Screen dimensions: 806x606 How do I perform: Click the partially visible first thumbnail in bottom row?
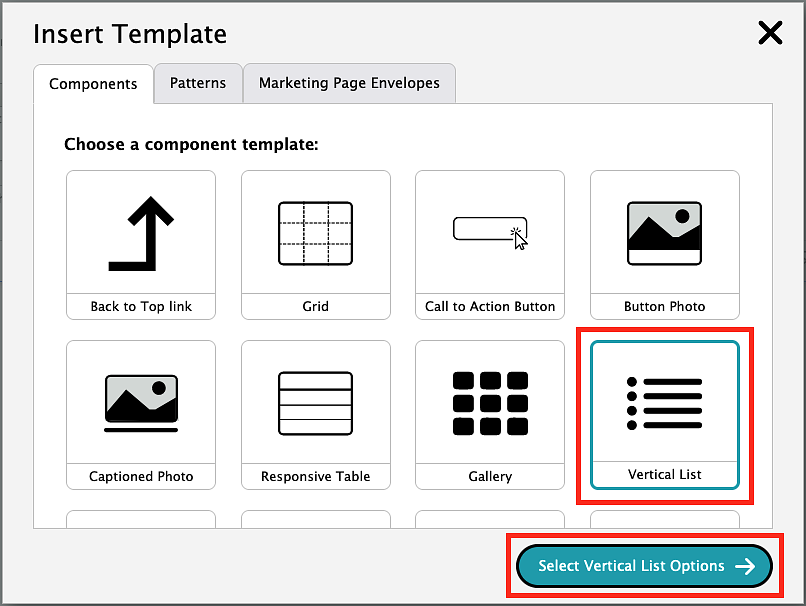[141, 519]
